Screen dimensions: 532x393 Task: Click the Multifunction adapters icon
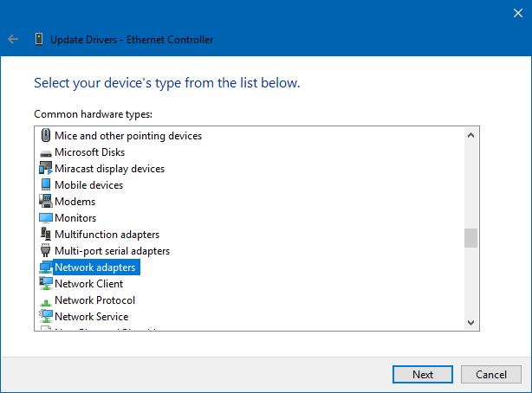click(46, 235)
